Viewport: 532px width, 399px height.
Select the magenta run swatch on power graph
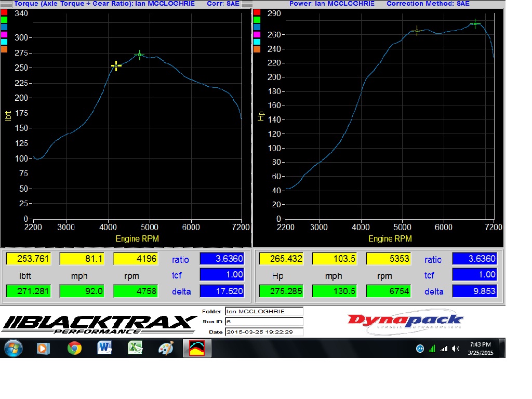[x=256, y=34]
